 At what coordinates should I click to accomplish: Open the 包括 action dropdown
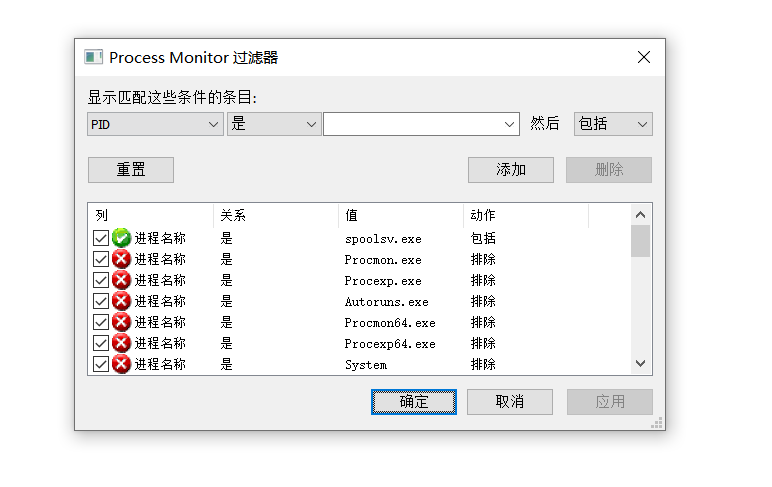(613, 124)
